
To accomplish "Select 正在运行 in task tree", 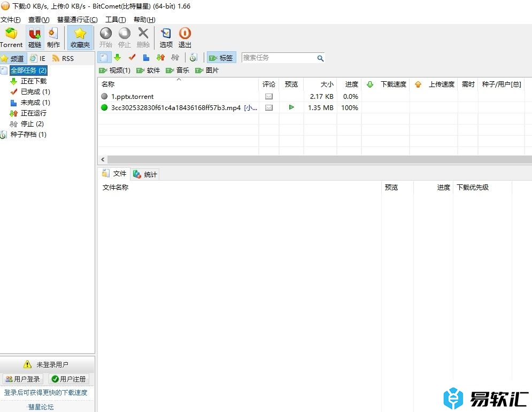I will coord(34,113).
